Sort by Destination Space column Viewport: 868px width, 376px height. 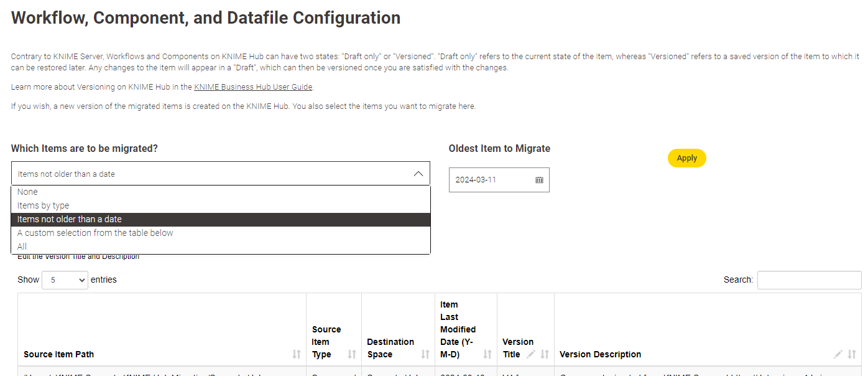tap(425, 354)
